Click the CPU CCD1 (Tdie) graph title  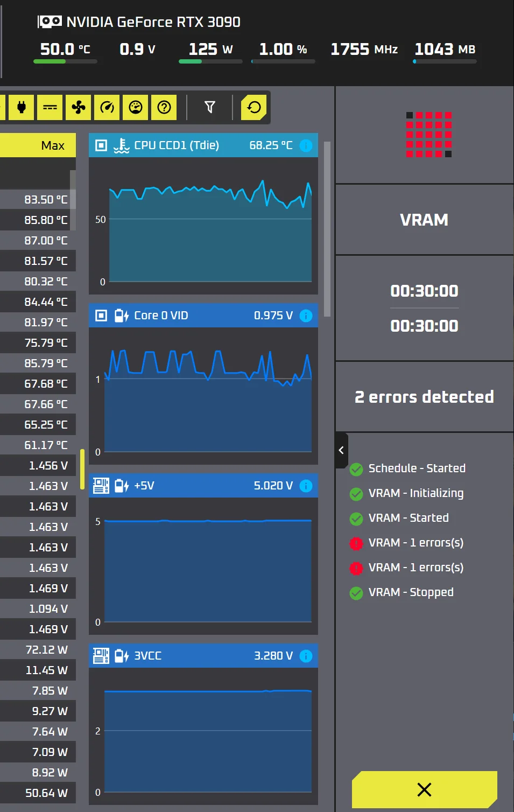[x=177, y=145]
